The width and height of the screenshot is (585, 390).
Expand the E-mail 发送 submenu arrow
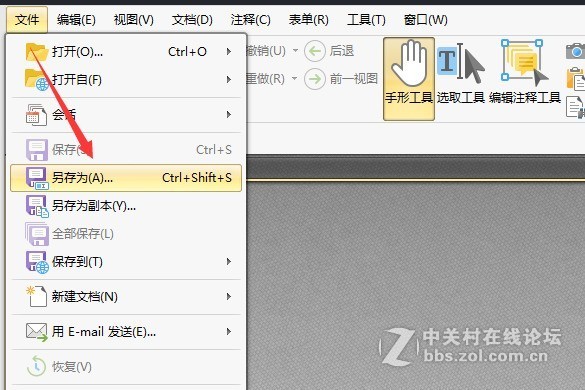coord(229,331)
